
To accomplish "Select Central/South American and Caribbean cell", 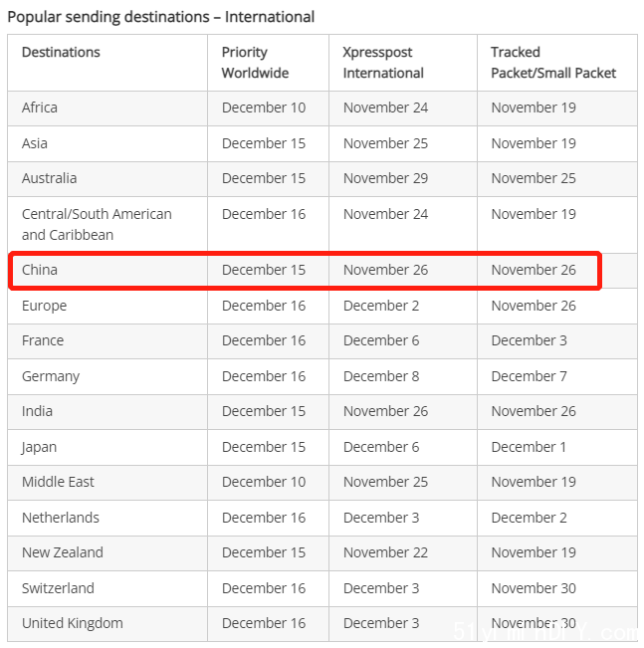I will [97, 224].
